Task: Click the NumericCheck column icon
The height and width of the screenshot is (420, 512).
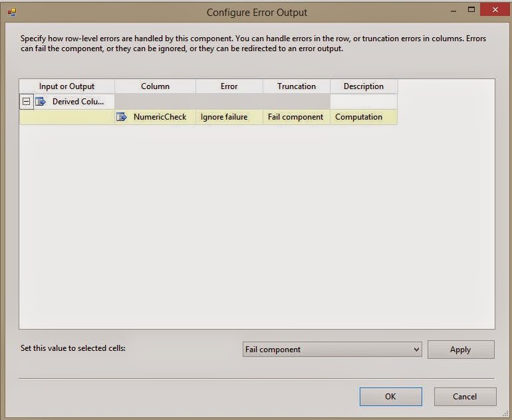Action: (122, 117)
